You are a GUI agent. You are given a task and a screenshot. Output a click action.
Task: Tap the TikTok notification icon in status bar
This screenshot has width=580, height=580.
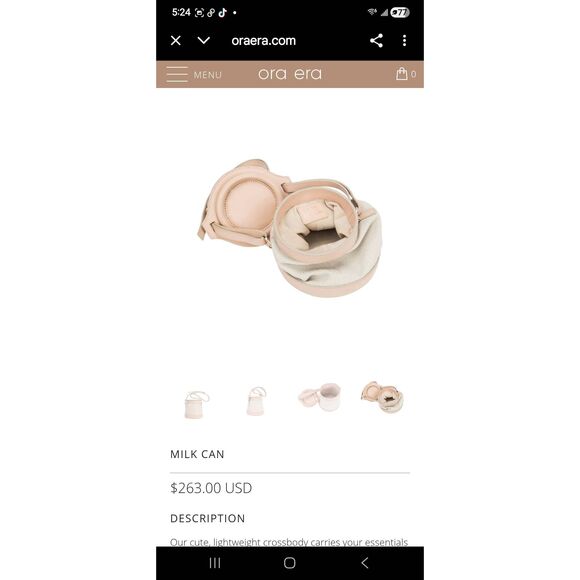click(222, 13)
